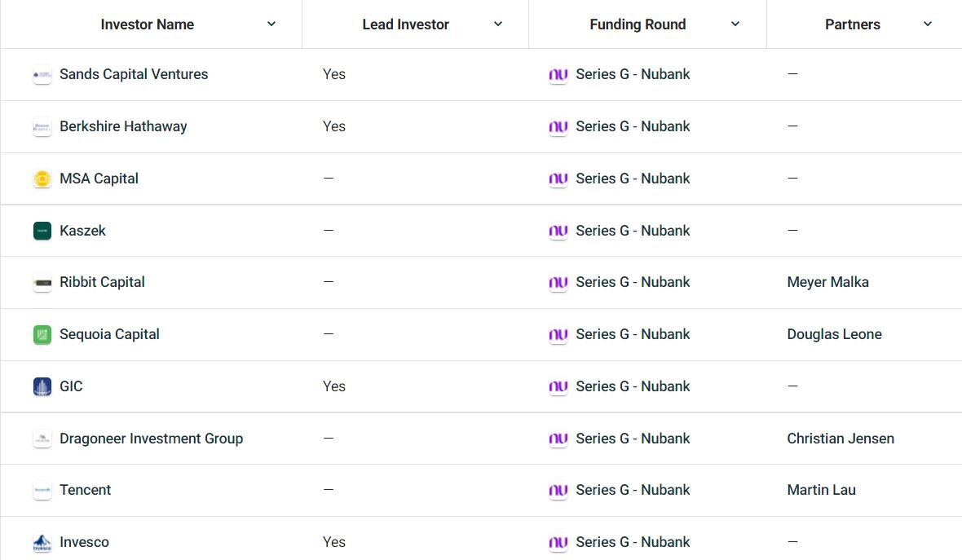Image resolution: width=962 pixels, height=560 pixels.
Task: Open Series G - Nubank in Ribbit Capital row
Action: (633, 282)
